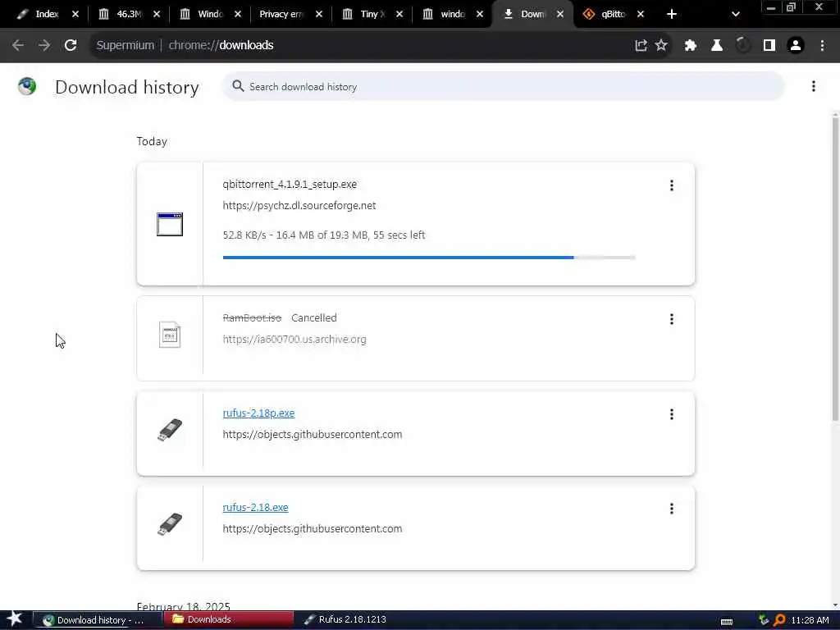Click the circular loading icon in toolbar
The height and width of the screenshot is (630, 840).
point(743,46)
